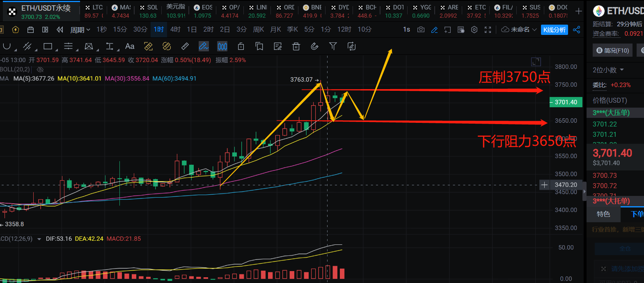Click the K线分析 button
Image resolution: width=644 pixels, height=283 pixels.
(x=554, y=30)
